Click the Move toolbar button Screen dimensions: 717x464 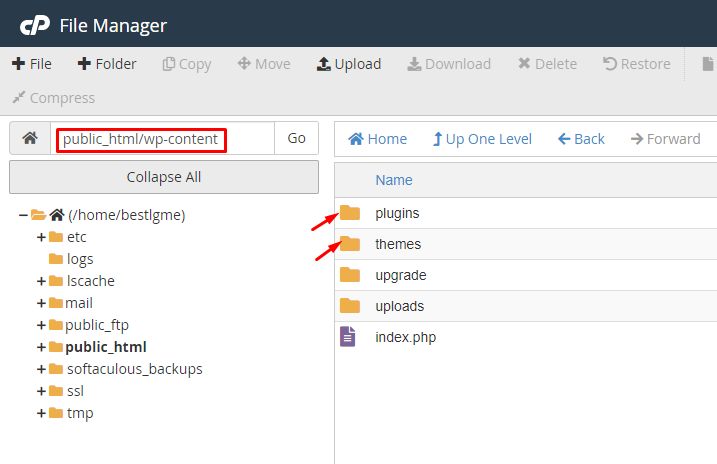(x=264, y=64)
